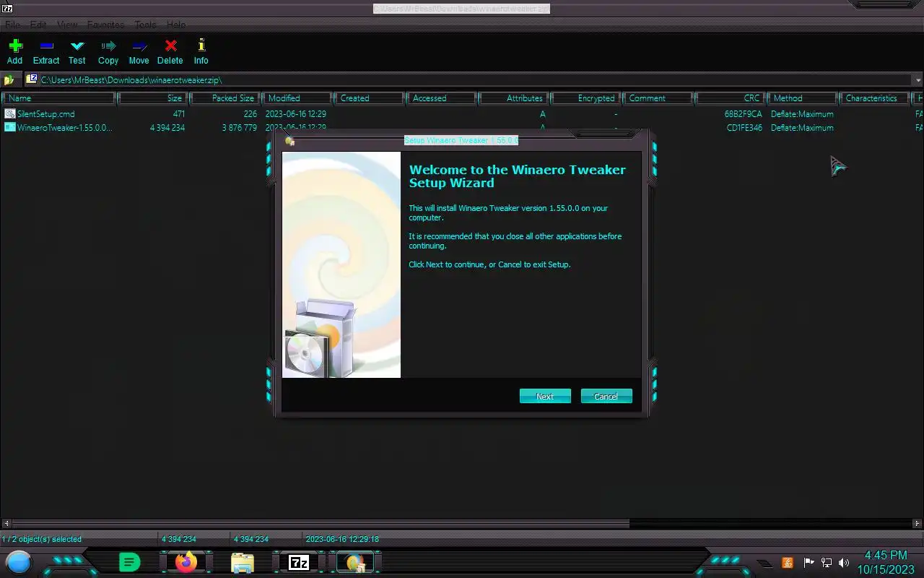Click the Copy toolbar icon
This screenshot has height=578, width=924.
click(x=108, y=46)
